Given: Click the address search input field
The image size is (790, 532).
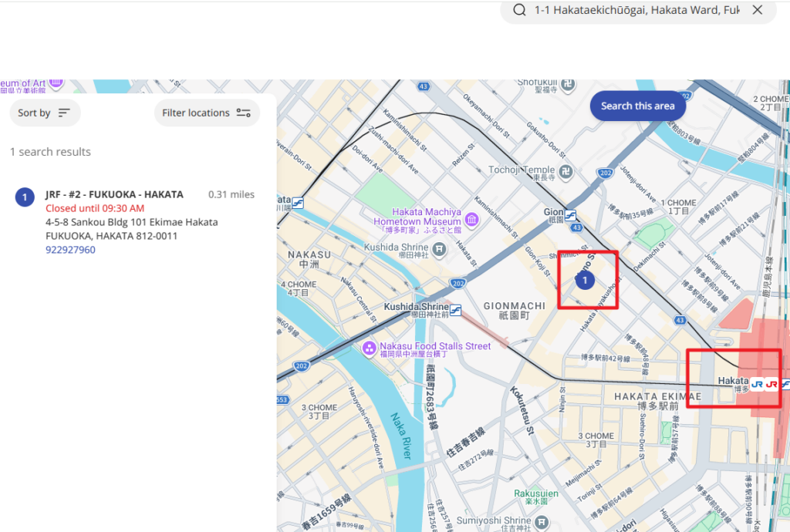Looking at the screenshot, I should [x=636, y=10].
